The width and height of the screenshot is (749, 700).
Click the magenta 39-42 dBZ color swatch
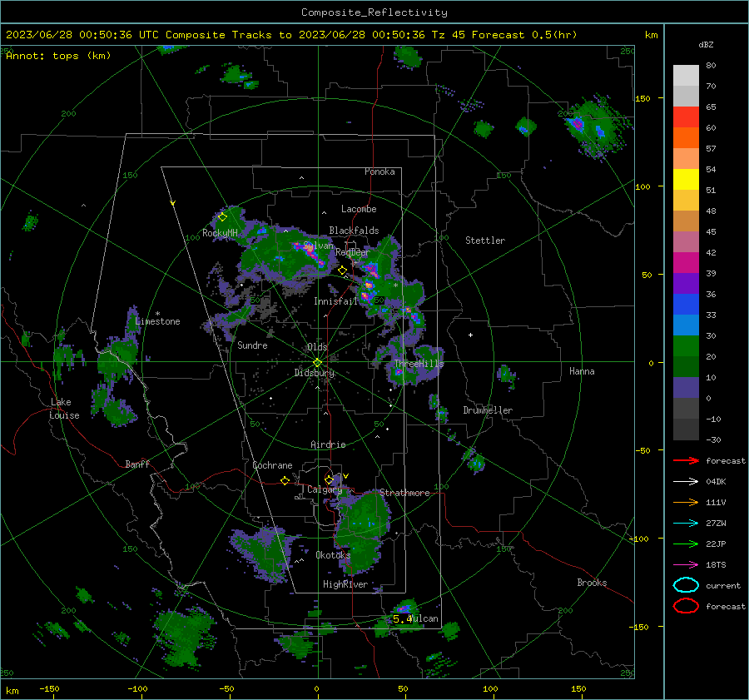[686, 262]
